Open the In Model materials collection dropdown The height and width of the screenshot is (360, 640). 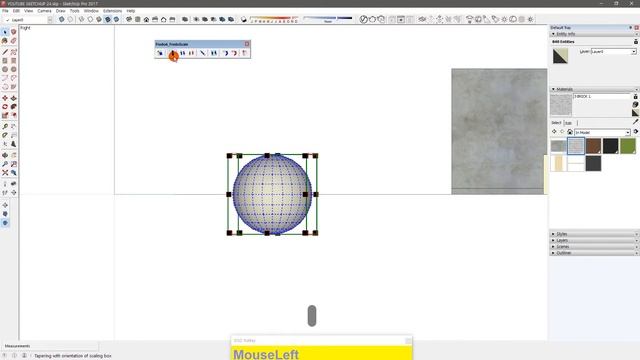click(628, 132)
